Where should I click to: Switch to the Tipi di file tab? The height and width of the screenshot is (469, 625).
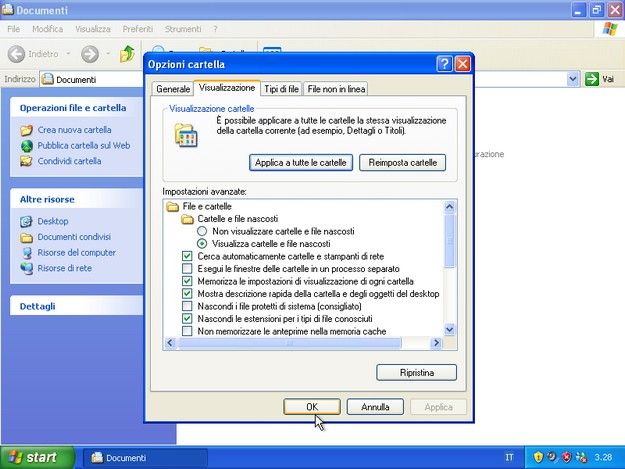[x=281, y=89]
